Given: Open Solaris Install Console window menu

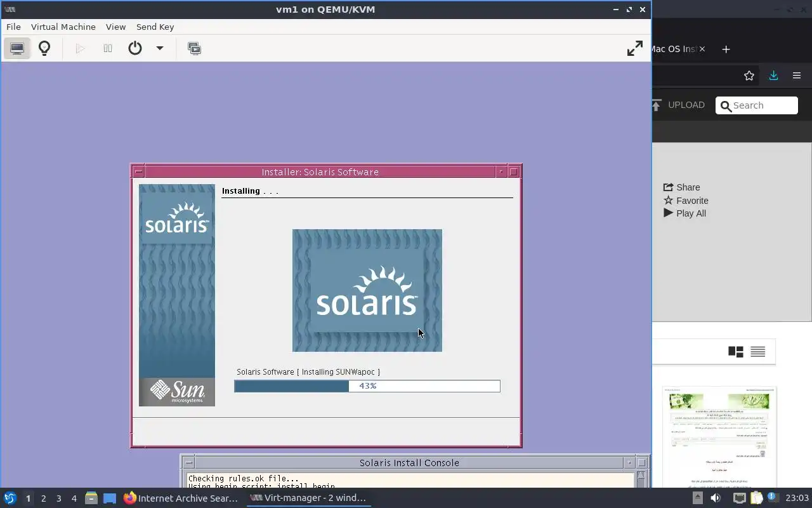Looking at the screenshot, I should click(x=189, y=463).
